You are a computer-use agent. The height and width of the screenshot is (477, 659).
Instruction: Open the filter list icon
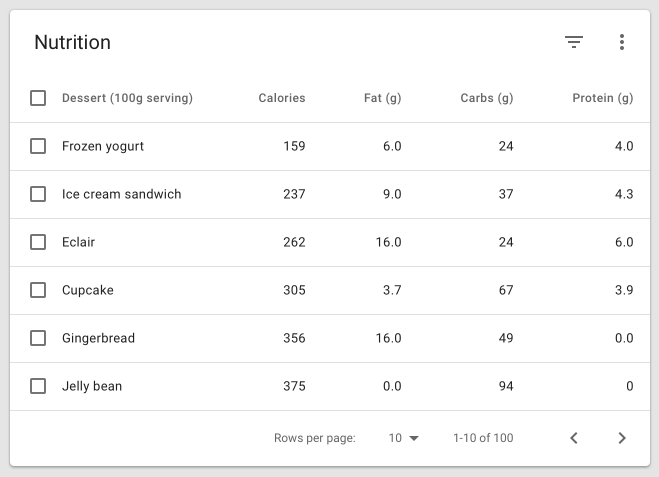tap(574, 42)
